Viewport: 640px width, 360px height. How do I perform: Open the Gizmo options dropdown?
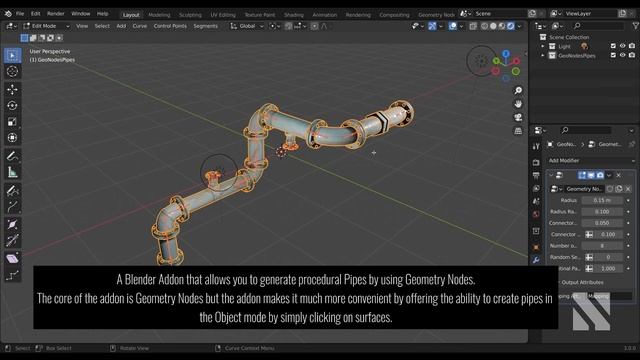441,26
